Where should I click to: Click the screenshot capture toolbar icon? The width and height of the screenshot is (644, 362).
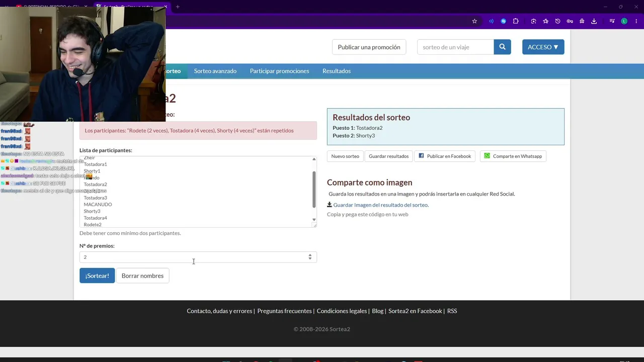(x=533, y=21)
